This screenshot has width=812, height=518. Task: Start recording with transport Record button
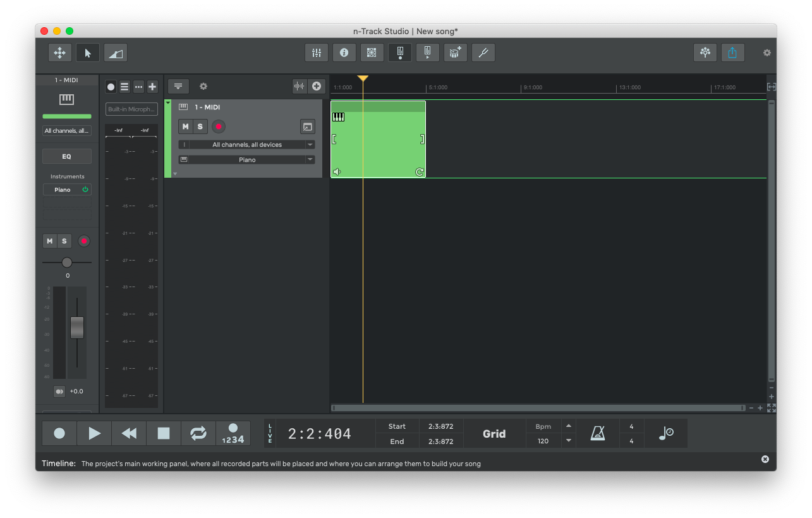click(59, 433)
